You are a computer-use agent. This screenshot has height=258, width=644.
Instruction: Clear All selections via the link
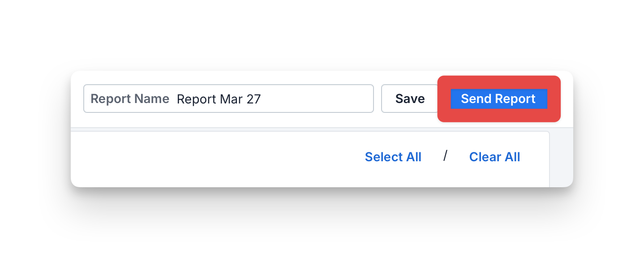[x=494, y=157]
